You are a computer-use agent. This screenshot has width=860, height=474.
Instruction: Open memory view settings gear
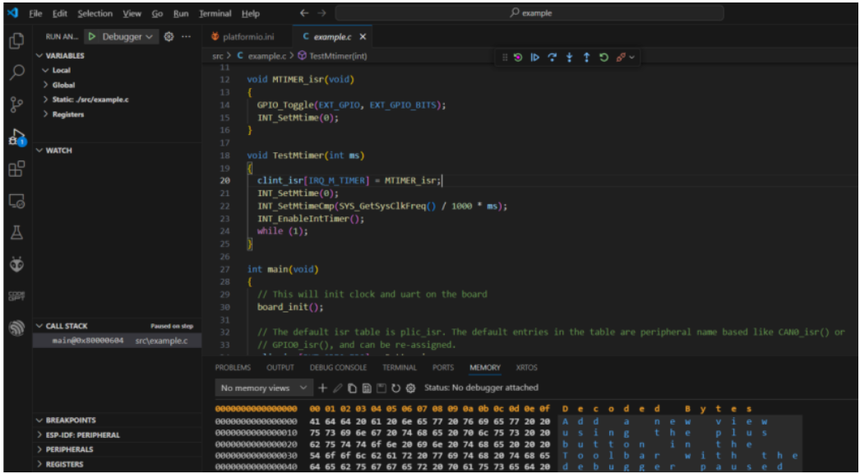(410, 388)
